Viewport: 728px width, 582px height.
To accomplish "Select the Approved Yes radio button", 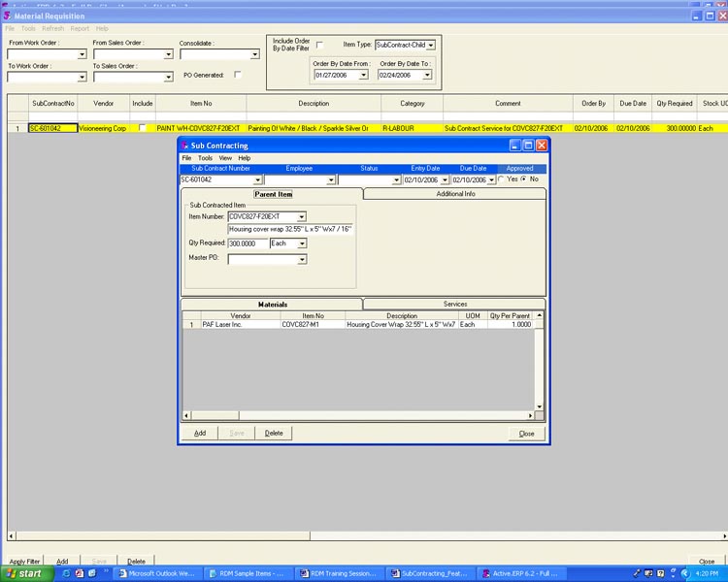I will pos(501,179).
